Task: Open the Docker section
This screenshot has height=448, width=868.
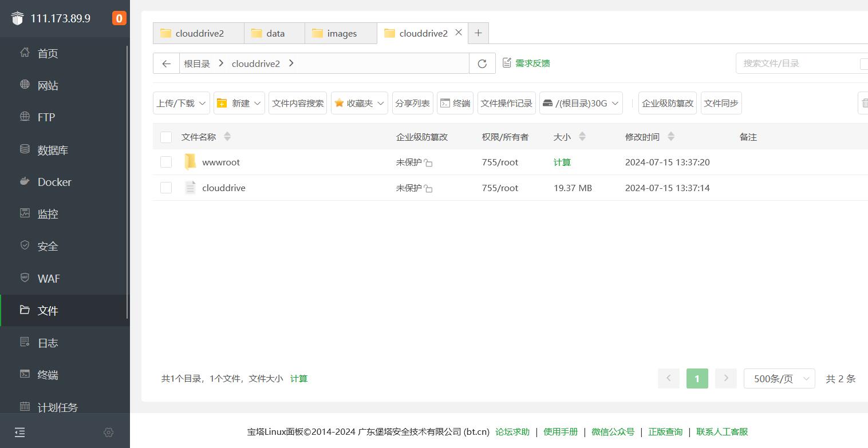Action: [x=54, y=182]
